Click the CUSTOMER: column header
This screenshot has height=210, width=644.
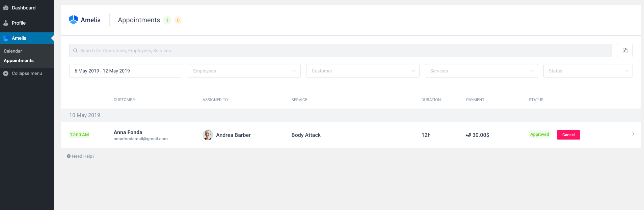pos(125,100)
